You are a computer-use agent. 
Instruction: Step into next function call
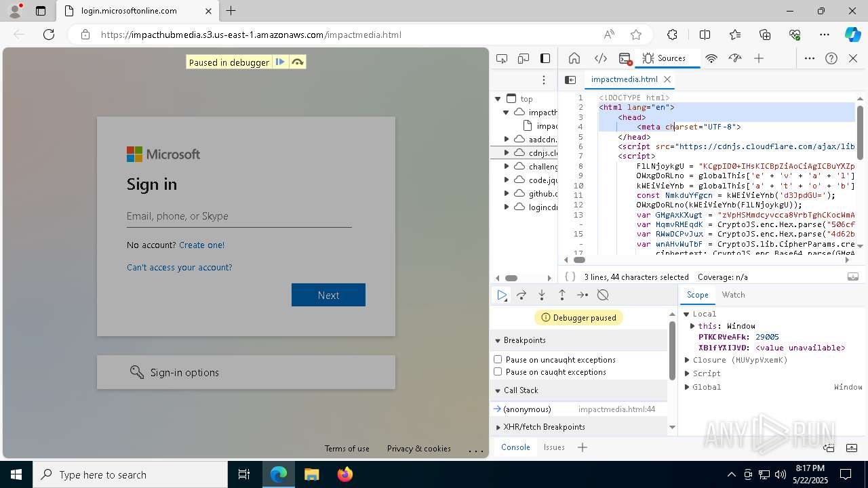click(542, 295)
